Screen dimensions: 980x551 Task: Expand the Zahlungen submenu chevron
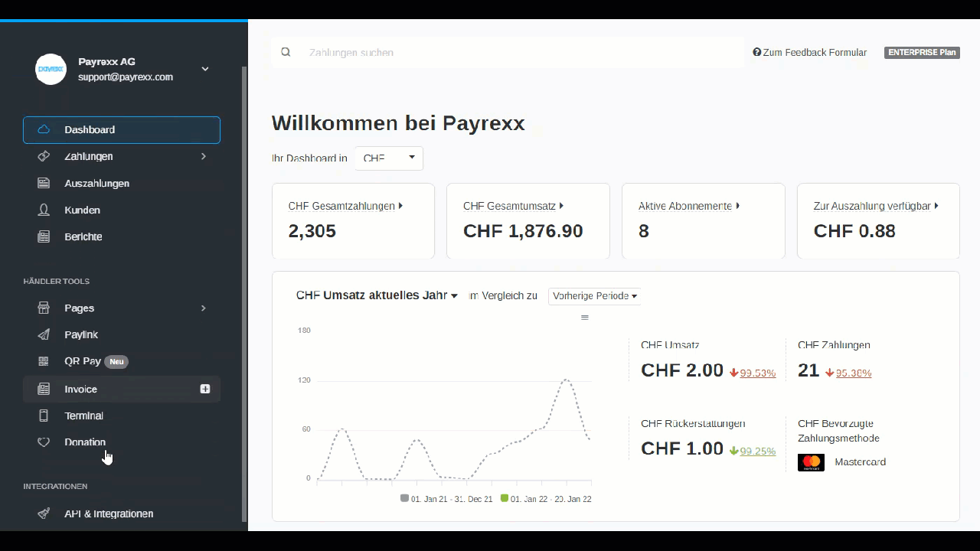tap(204, 156)
